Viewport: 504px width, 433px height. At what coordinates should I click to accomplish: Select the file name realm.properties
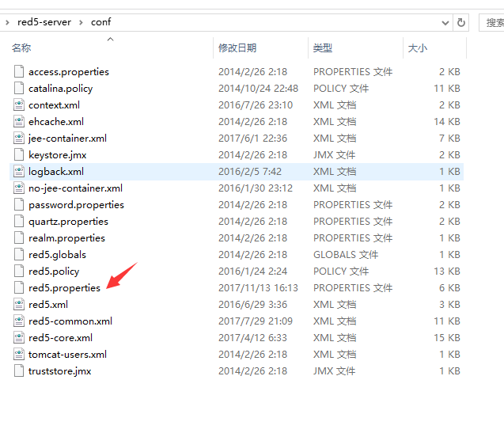[66, 238]
